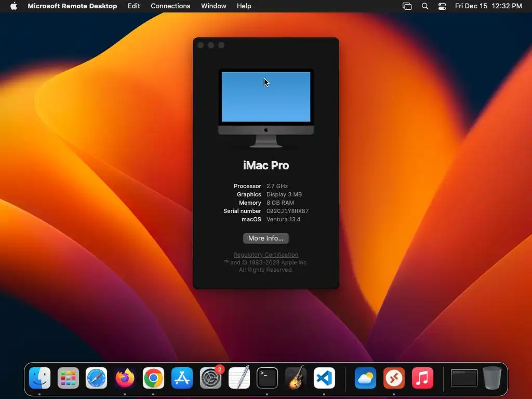This screenshot has height=399, width=532.
Task: Open the App Store icon
Action: 182,378
